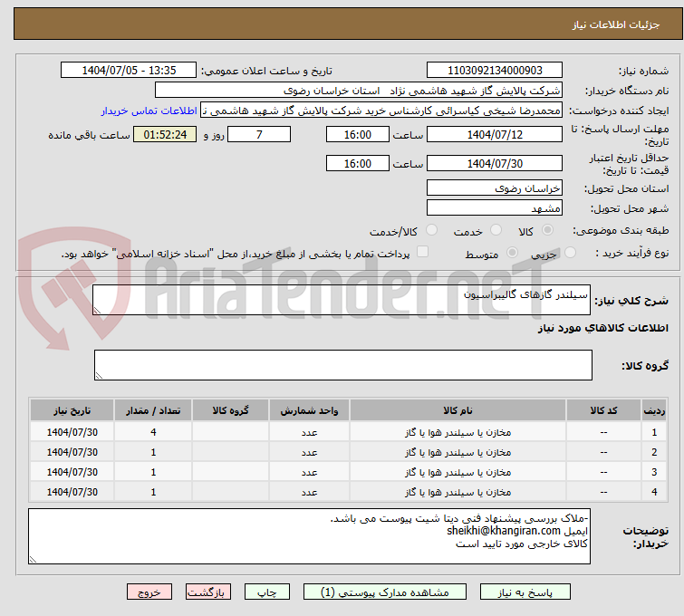This screenshot has width=684, height=616.
Task: Click the price validity time 16:00 field
Action: 358,163
